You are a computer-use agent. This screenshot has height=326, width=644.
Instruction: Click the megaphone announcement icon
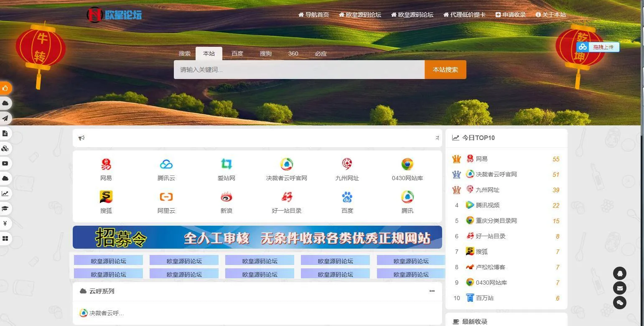81,138
